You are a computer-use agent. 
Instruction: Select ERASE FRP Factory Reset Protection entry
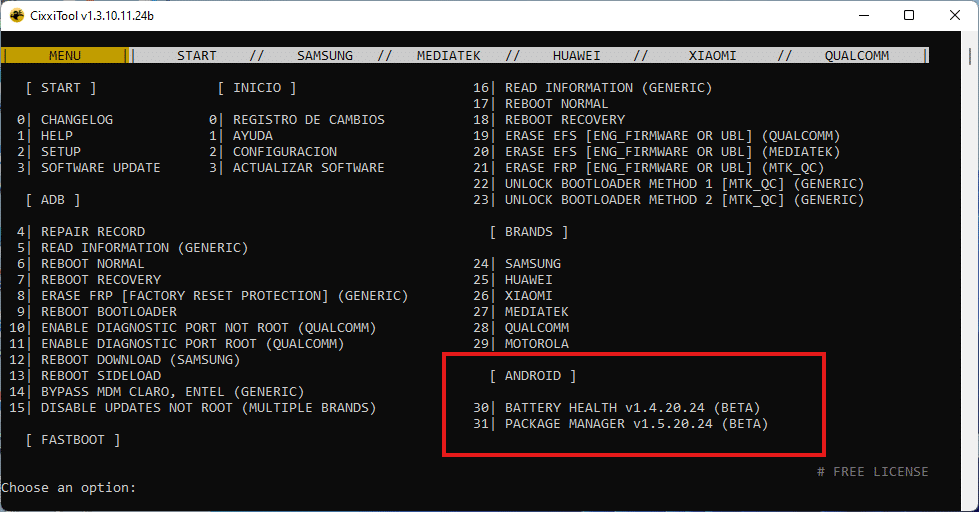(x=224, y=296)
